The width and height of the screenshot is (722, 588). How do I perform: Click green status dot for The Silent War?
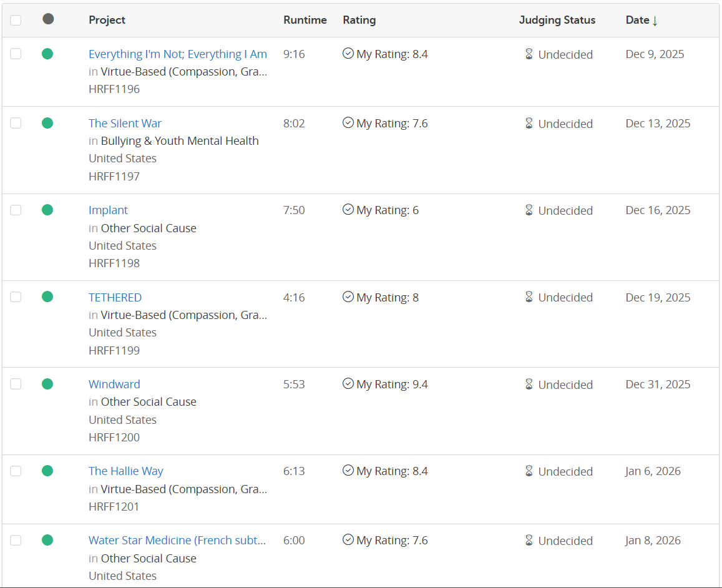pyautogui.click(x=47, y=123)
